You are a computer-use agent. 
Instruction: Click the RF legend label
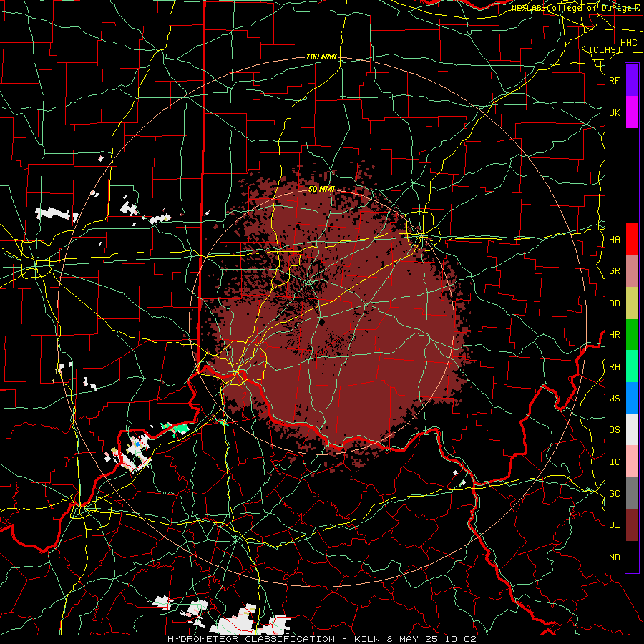614,80
